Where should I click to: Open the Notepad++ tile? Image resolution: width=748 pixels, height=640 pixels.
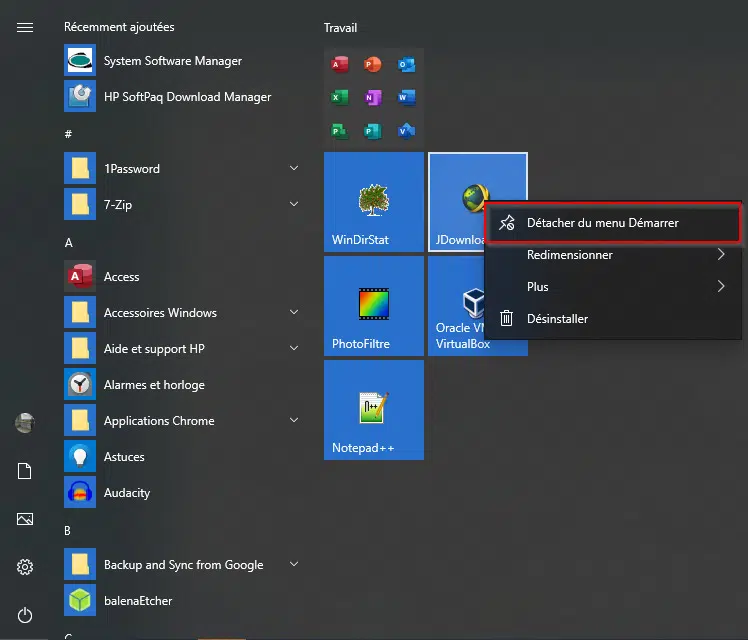tap(374, 410)
